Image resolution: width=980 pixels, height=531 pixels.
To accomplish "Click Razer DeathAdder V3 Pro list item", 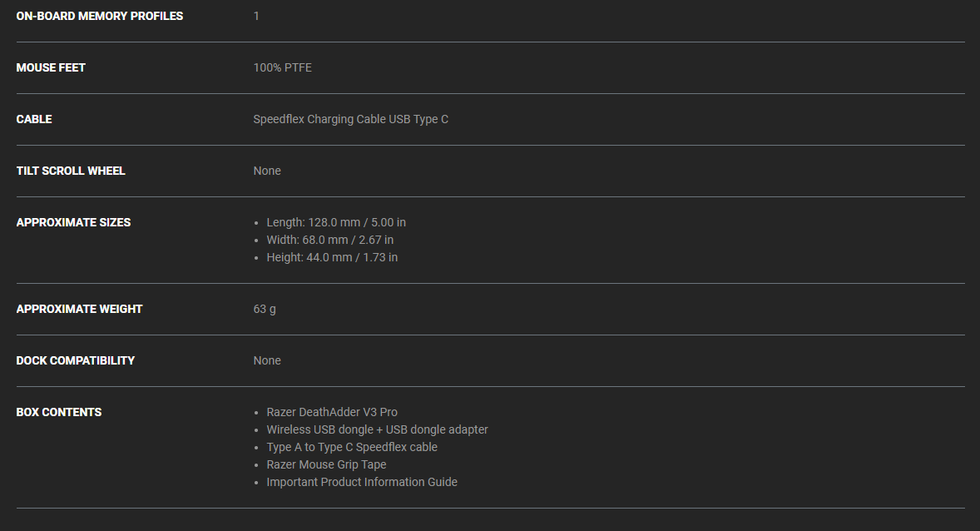I will point(332,412).
